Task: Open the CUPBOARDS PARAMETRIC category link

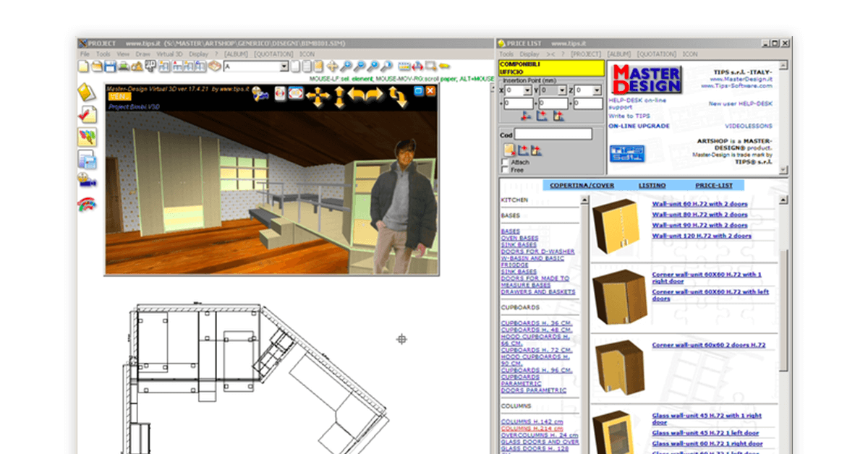Action: click(520, 380)
